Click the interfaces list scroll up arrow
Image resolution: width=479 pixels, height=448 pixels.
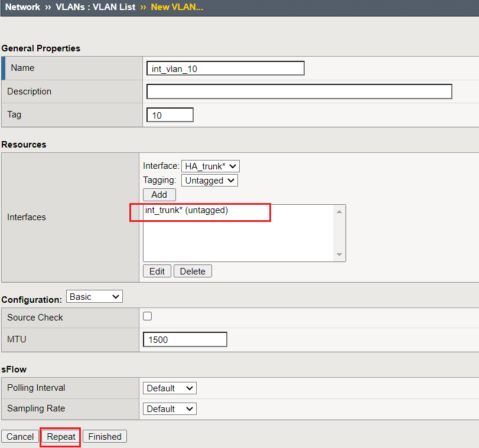(x=339, y=212)
